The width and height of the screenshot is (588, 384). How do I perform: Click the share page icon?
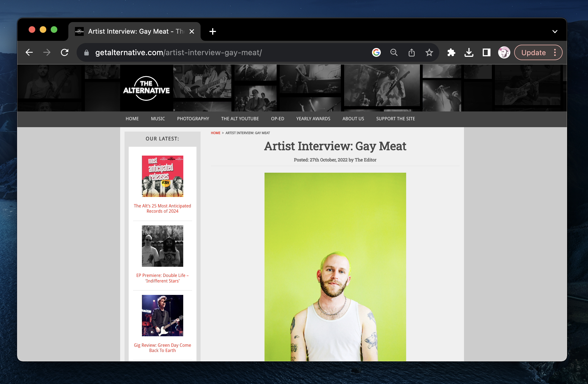411,52
